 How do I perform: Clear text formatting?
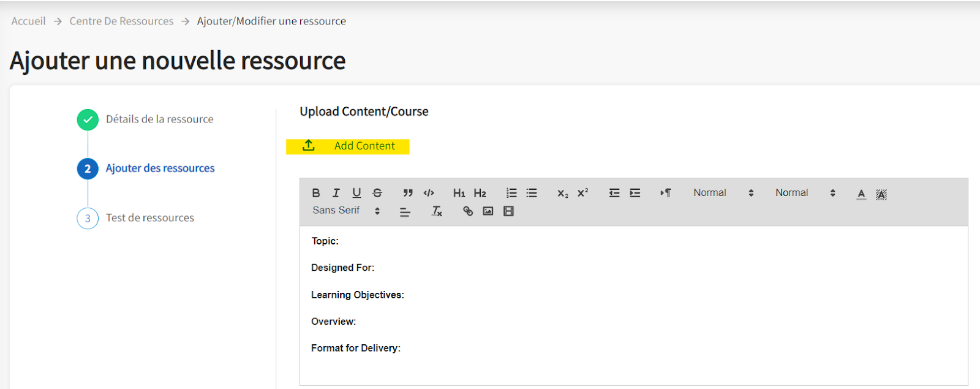pyautogui.click(x=437, y=211)
